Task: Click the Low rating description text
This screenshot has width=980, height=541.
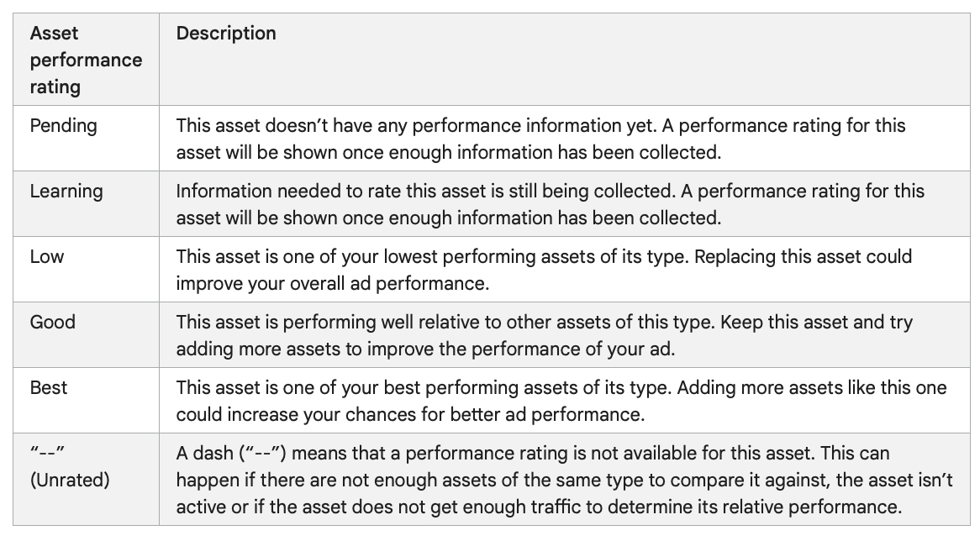Action: point(544,270)
